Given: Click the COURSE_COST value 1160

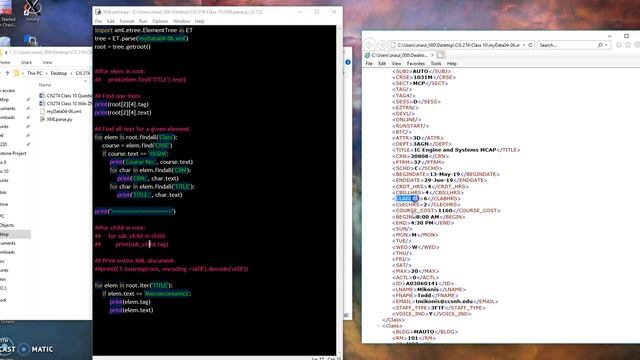Looking at the screenshot, I should pyautogui.click(x=445, y=211).
